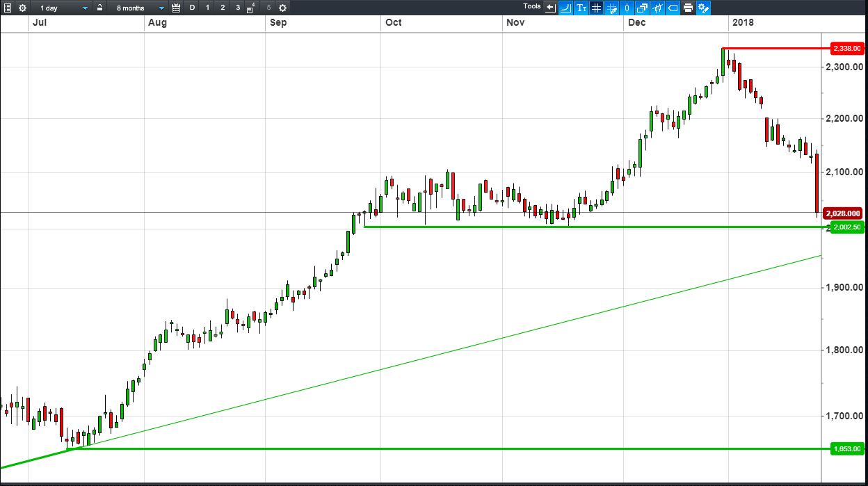Toggle the time range lock icon
This screenshot has height=486, width=868.
pyautogui.click(x=99, y=8)
